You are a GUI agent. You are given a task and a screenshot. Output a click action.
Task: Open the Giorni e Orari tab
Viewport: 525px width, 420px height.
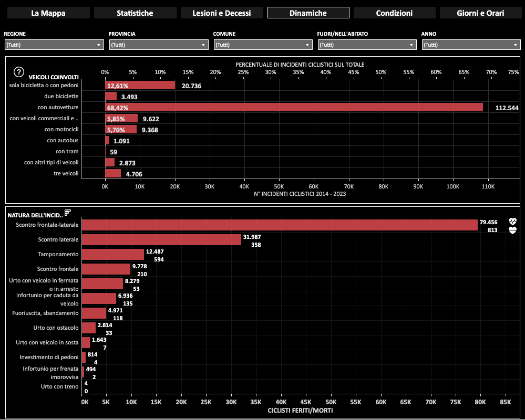point(480,13)
